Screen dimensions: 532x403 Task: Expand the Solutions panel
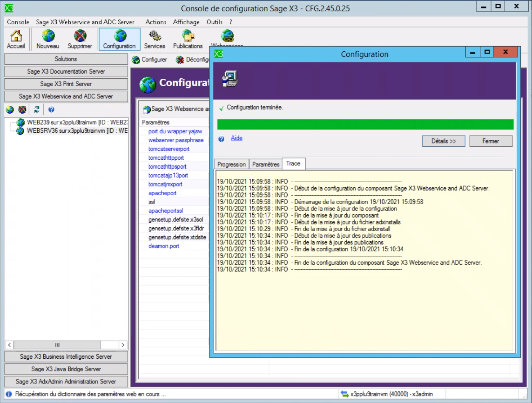pyautogui.click(x=66, y=59)
